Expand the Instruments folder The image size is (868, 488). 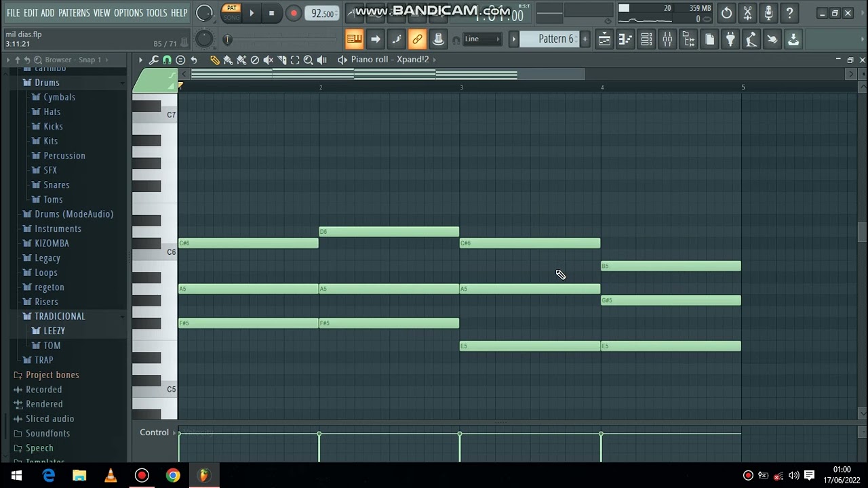pyautogui.click(x=58, y=228)
